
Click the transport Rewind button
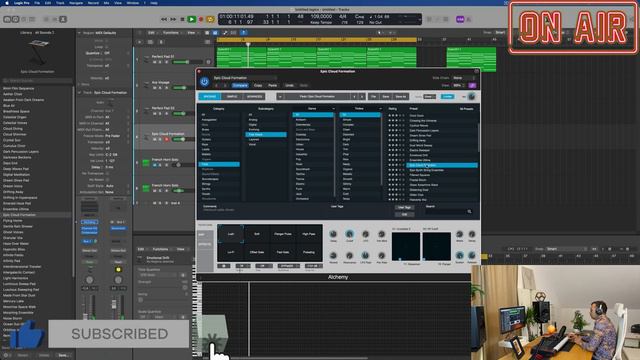pyautogui.click(x=164, y=19)
